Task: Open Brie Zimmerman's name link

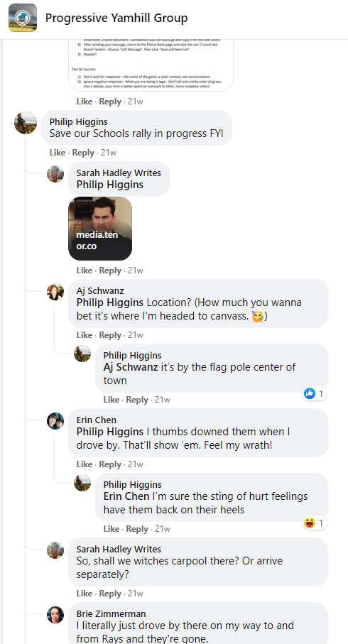Action: click(111, 614)
